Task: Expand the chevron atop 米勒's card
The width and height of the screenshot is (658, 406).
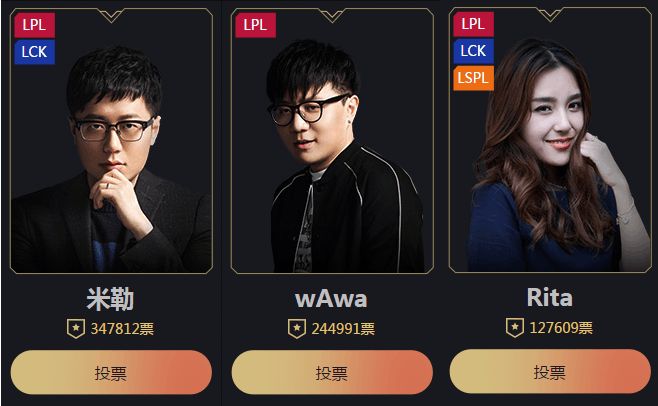Action: point(111,16)
